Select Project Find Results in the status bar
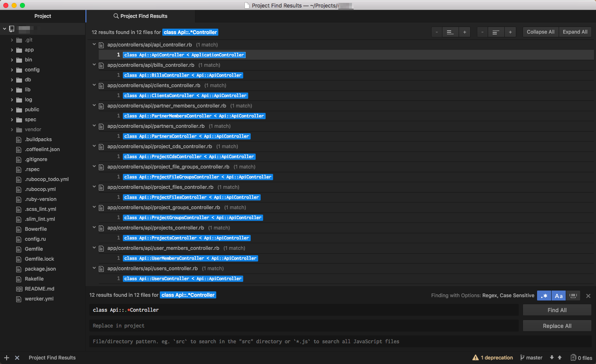Image resolution: width=596 pixels, height=364 pixels. click(x=52, y=357)
